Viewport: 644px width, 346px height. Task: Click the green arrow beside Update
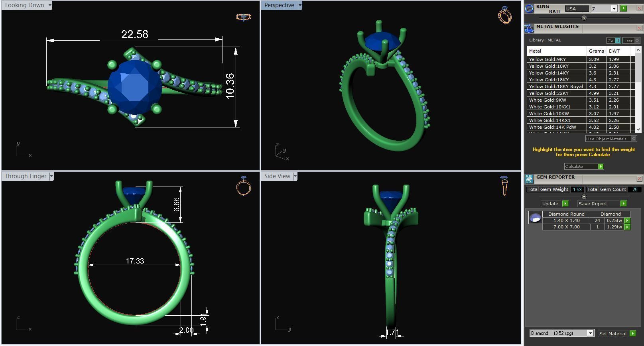point(565,203)
